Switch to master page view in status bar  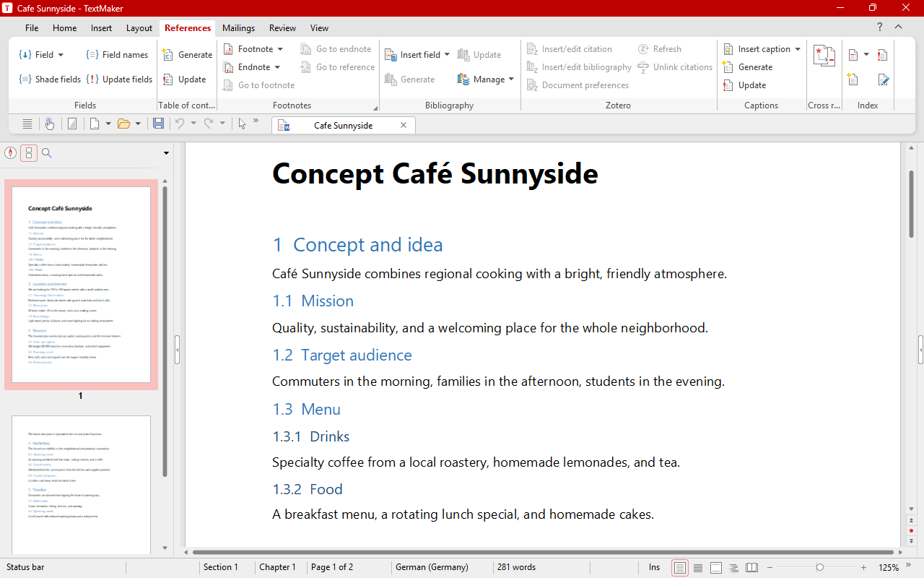716,568
